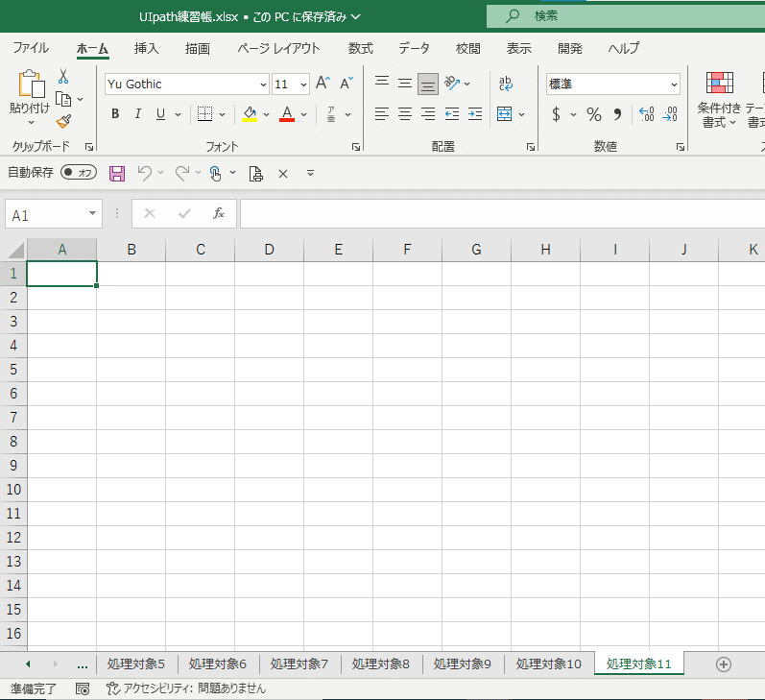This screenshot has height=700, width=765.
Task: Click the Wrap Text icon
Action: (x=506, y=84)
